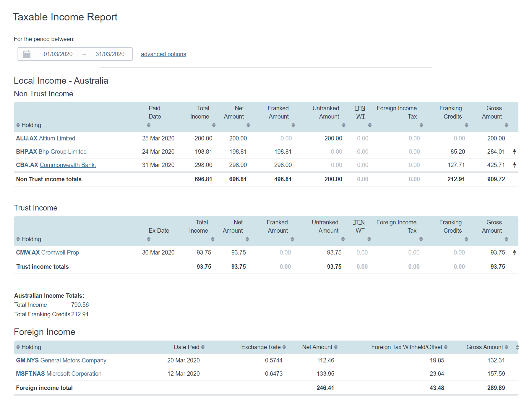Screen dimensions: 532x405
Task: Sort Trust Income table by Franking Credits
Action: point(466,239)
